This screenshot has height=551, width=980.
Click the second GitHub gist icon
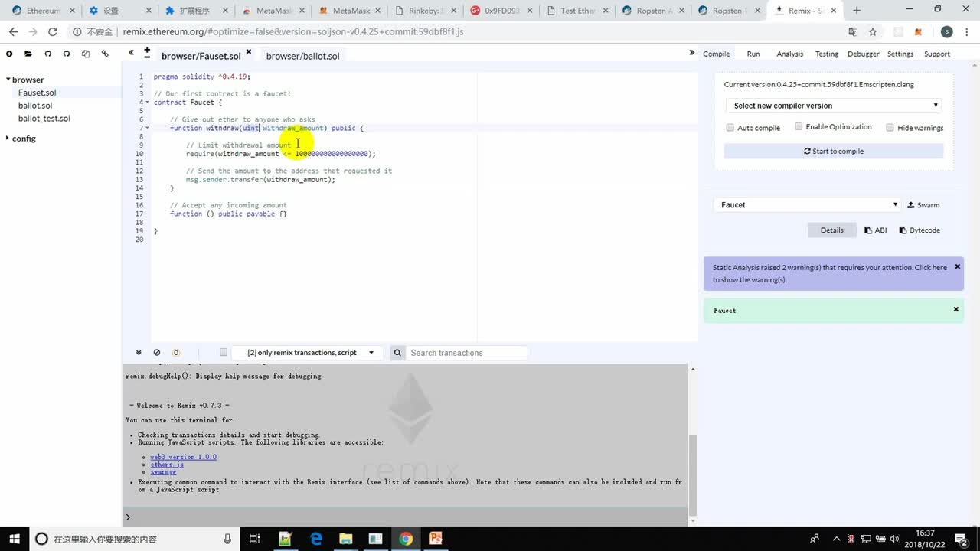coord(67,54)
